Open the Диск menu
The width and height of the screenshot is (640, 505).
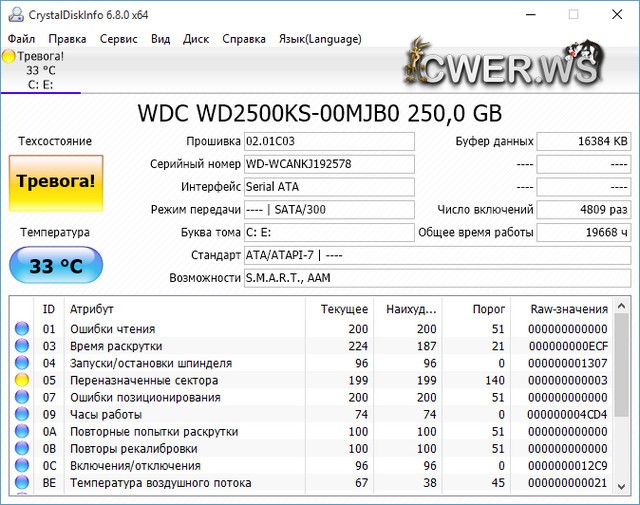click(196, 39)
